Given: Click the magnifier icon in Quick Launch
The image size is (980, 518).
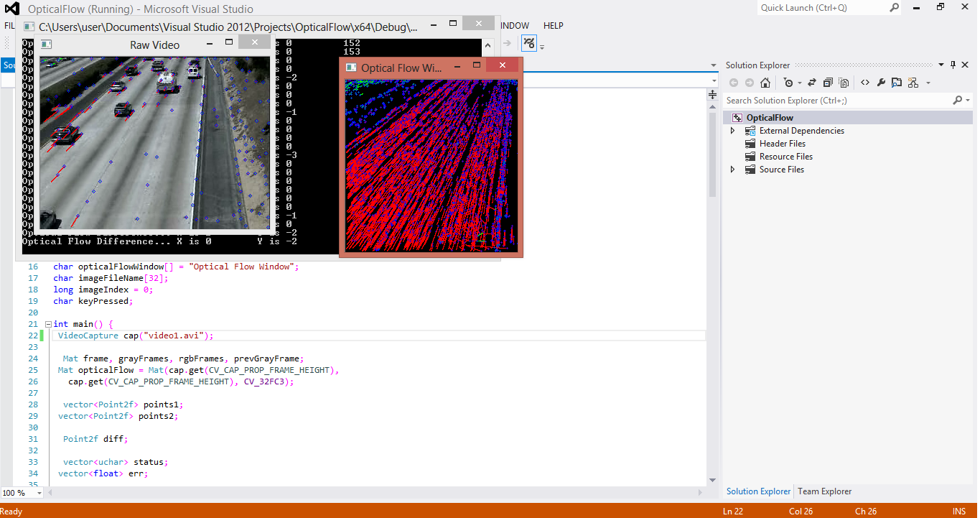Looking at the screenshot, I should point(894,8).
